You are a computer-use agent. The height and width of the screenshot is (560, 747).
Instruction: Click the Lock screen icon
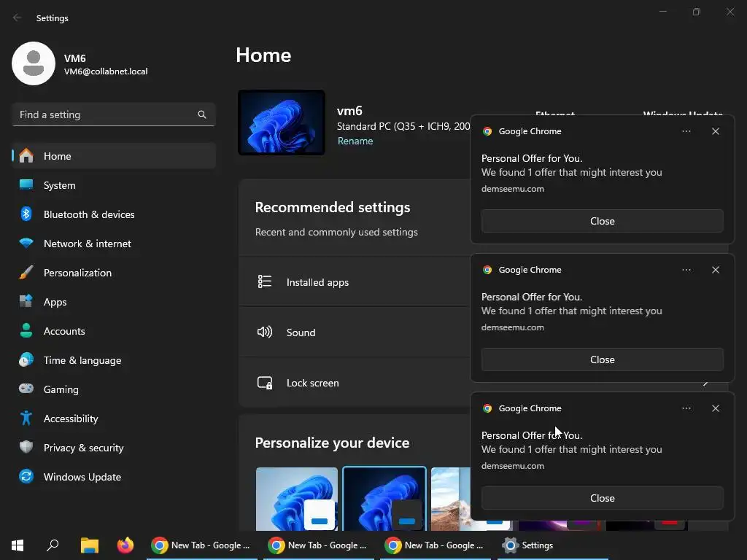pos(265,383)
